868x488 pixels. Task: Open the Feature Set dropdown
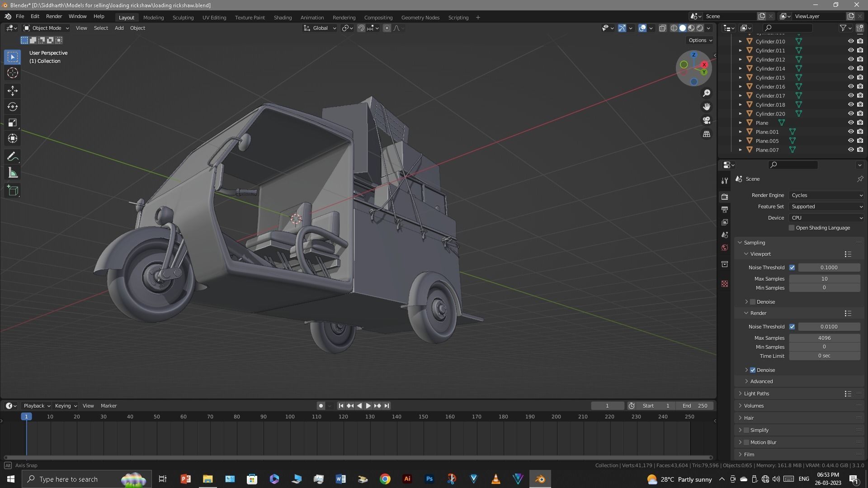pyautogui.click(x=827, y=206)
